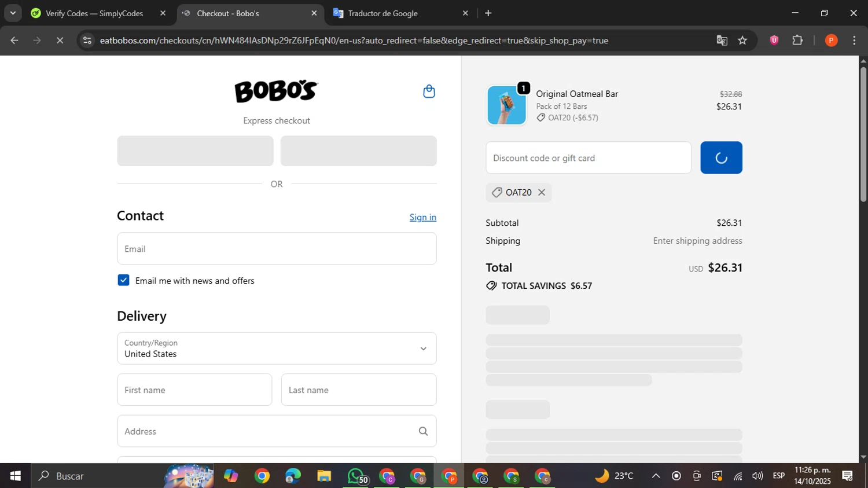Switch the ESP keyboard language indicator
The image size is (868, 488).
coord(779,476)
